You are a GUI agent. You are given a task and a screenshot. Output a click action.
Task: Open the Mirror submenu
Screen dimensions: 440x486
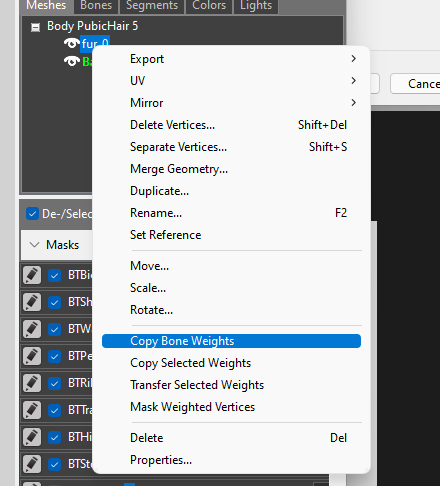pyautogui.click(x=231, y=103)
